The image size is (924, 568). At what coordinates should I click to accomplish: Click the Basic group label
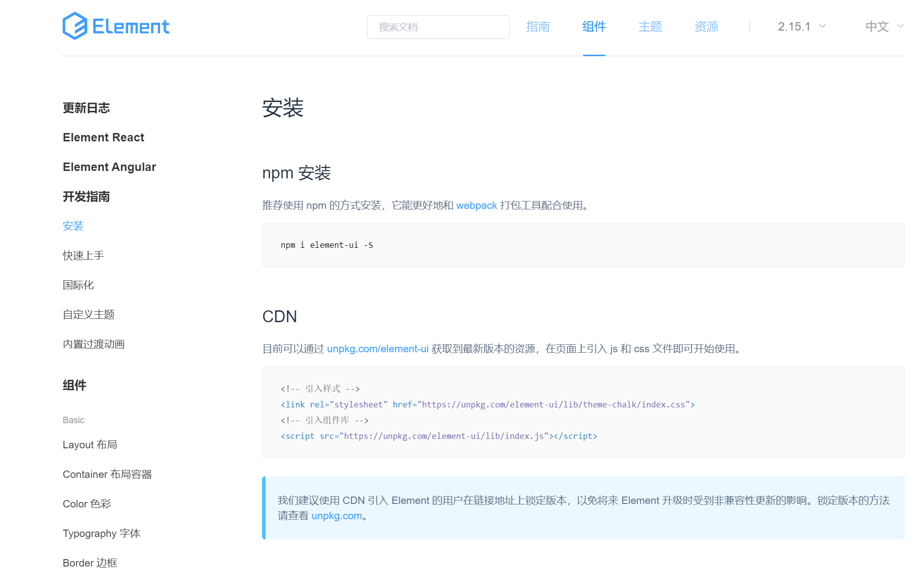(x=73, y=420)
